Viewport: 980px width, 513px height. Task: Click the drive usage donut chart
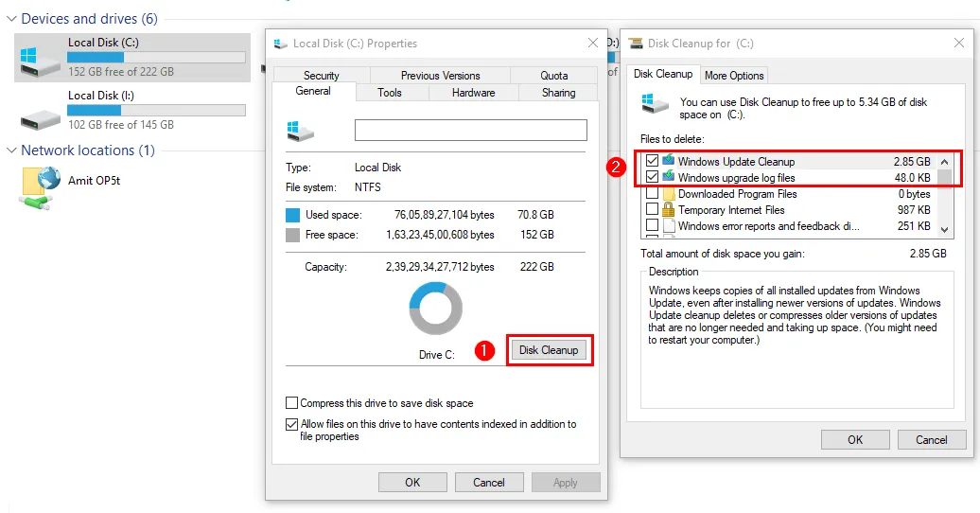pos(436,308)
